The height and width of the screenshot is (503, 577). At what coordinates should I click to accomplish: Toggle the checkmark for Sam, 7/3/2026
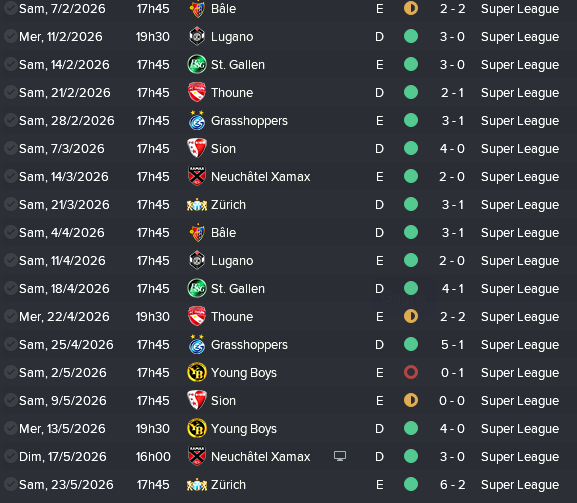(10, 148)
